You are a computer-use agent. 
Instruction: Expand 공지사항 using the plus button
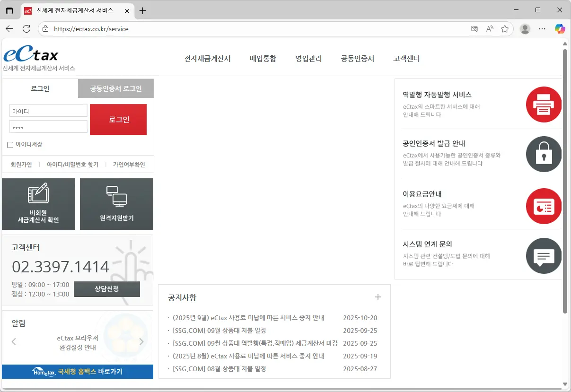click(378, 297)
